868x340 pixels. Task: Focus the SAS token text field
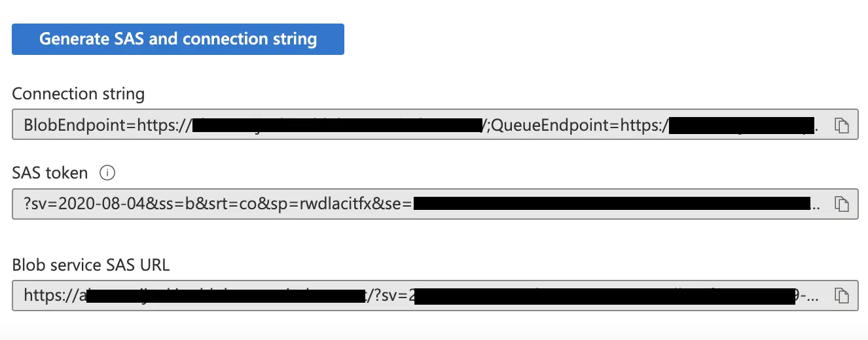pos(435,203)
